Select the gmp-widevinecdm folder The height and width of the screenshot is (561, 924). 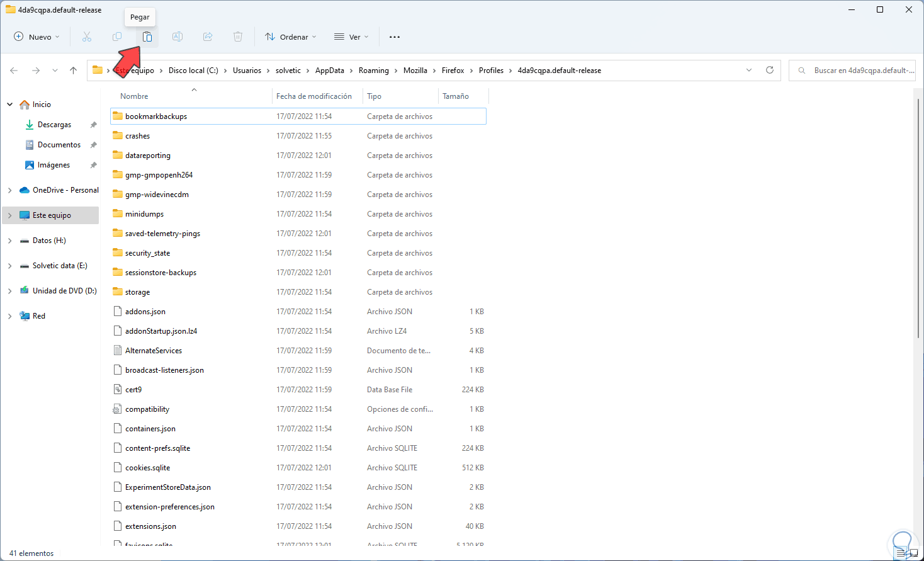298,194
